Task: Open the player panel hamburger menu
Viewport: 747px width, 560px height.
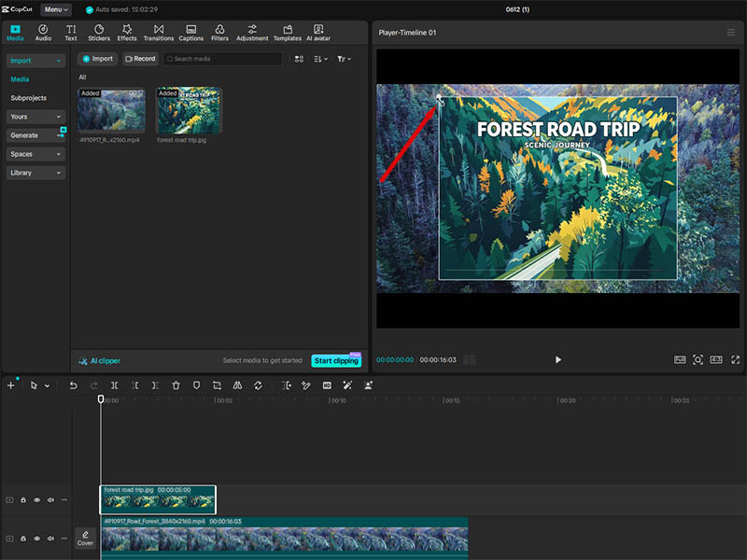Action: (731, 33)
